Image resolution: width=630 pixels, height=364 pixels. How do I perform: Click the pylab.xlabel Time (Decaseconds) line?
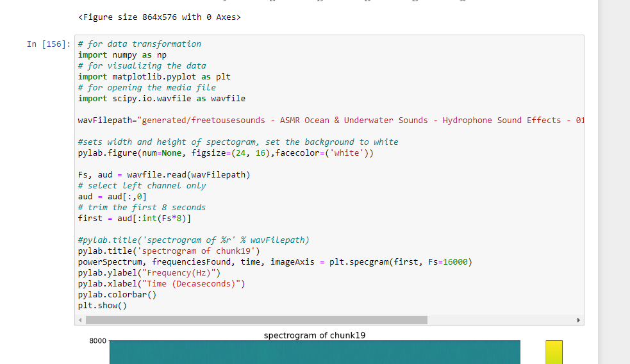tap(162, 284)
